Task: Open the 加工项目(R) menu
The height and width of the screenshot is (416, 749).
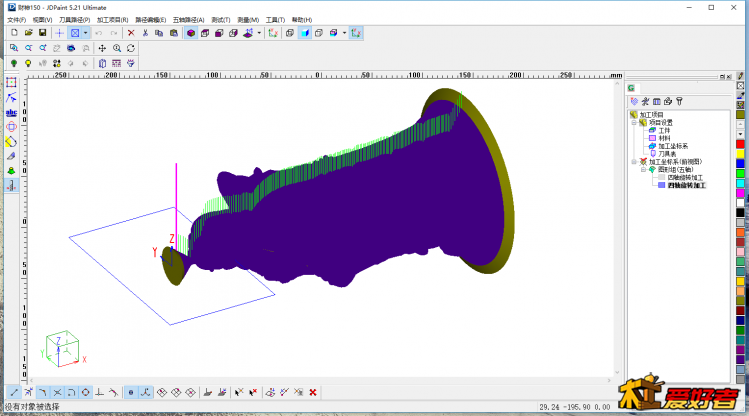Action: (x=112, y=20)
